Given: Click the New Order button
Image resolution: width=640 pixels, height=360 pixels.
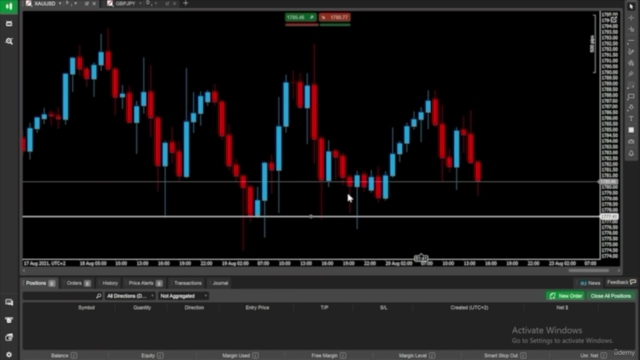Looking at the screenshot, I should tap(565, 296).
